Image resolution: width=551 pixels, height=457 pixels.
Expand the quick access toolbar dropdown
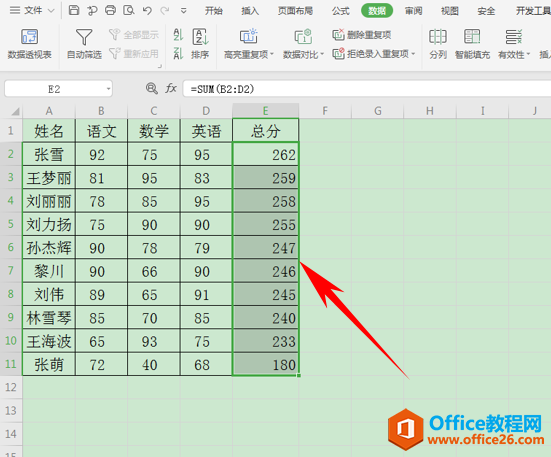point(183,11)
